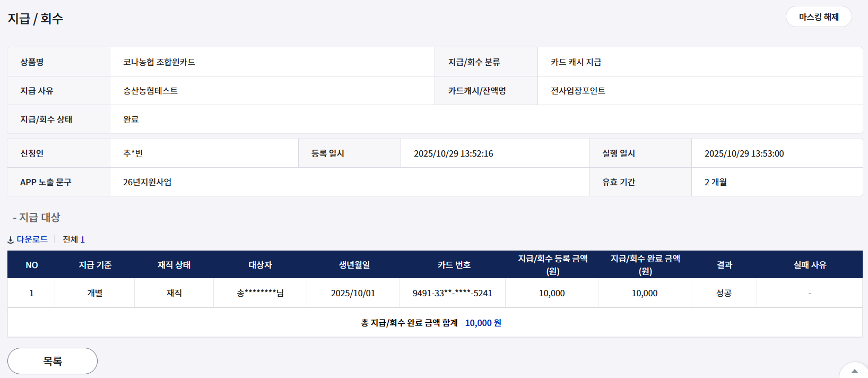Viewport: 868px width, 378px height.
Task: Click the 마스킹 해제 button
Action: [x=818, y=17]
